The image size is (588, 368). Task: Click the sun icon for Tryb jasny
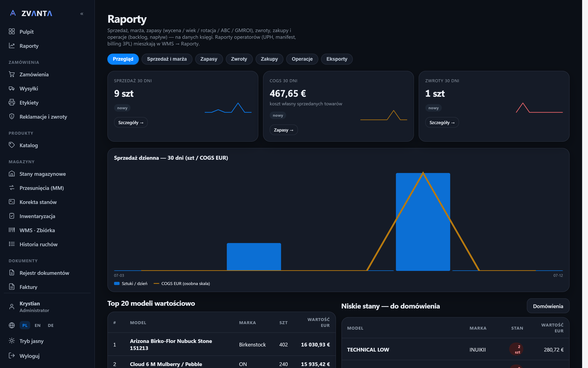tap(12, 341)
